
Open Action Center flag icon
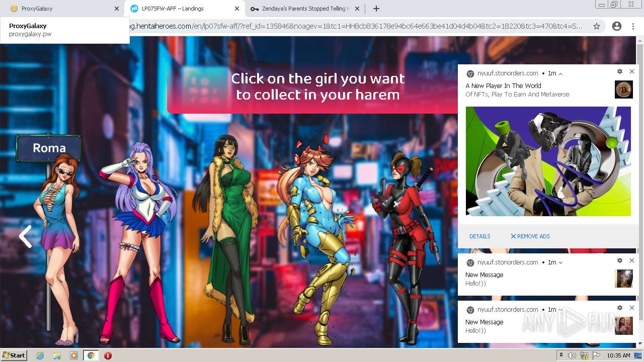click(x=596, y=355)
